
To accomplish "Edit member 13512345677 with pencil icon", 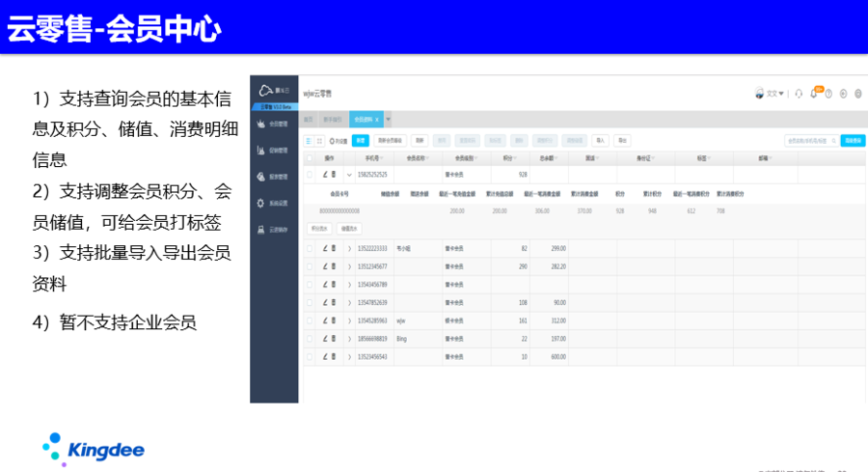I will (x=325, y=266).
